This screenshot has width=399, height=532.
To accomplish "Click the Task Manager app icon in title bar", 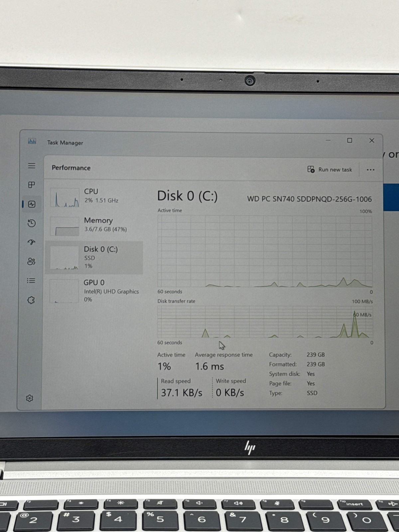I will pos(32,141).
